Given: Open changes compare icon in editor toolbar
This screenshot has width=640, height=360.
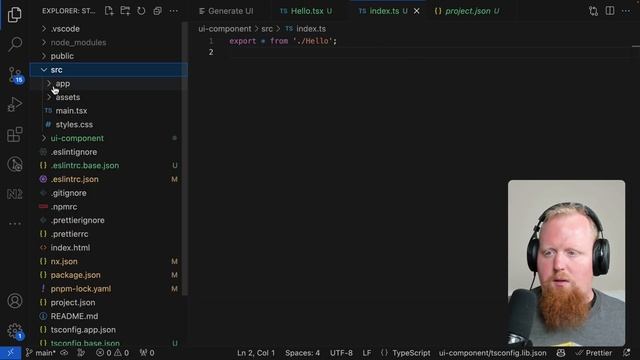Looking at the screenshot, I should pos(593,11).
